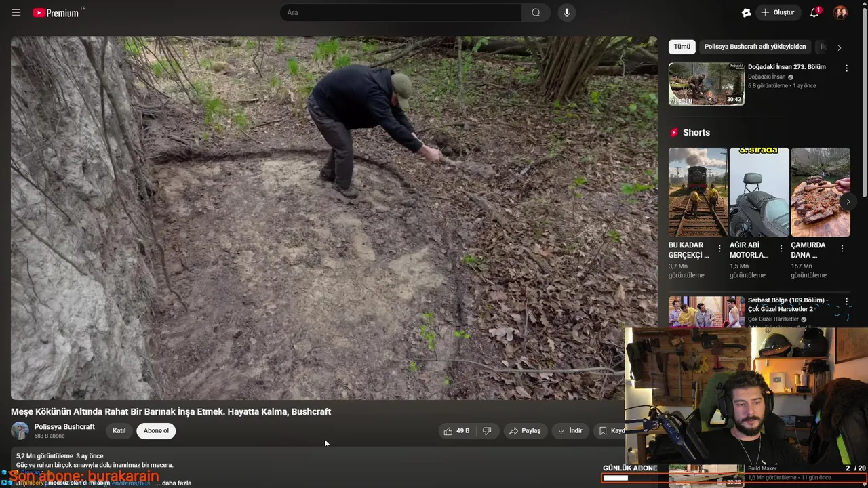Expand description with ...daha fazla
868x488 pixels.
(x=174, y=483)
